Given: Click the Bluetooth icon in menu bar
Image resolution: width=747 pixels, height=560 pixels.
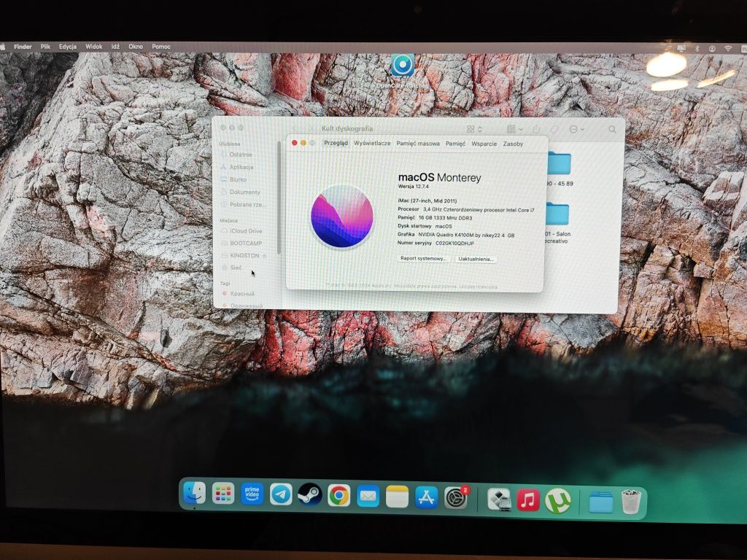Looking at the screenshot, I should point(697,49).
